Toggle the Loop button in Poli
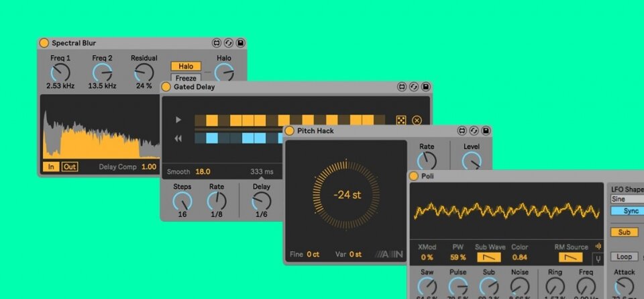644x299 pixels. point(625,257)
